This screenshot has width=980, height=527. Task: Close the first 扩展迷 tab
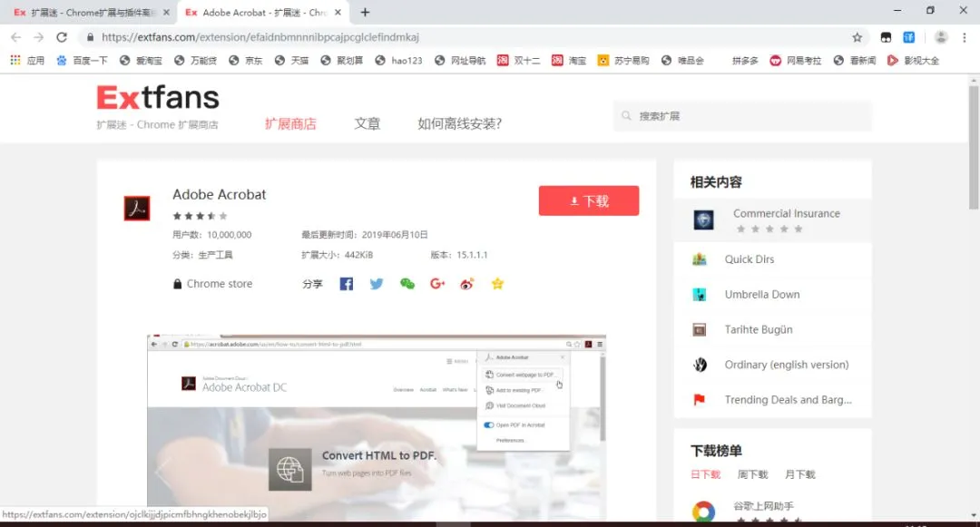coord(166,13)
